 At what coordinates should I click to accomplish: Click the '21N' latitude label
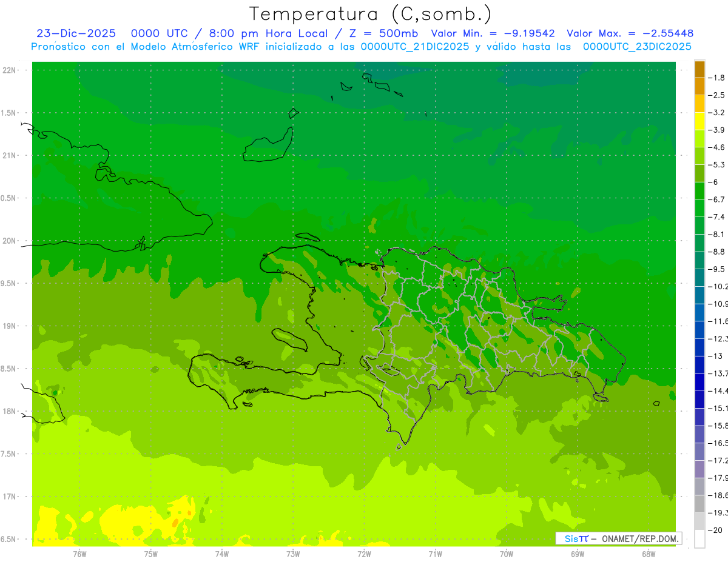[8, 155]
